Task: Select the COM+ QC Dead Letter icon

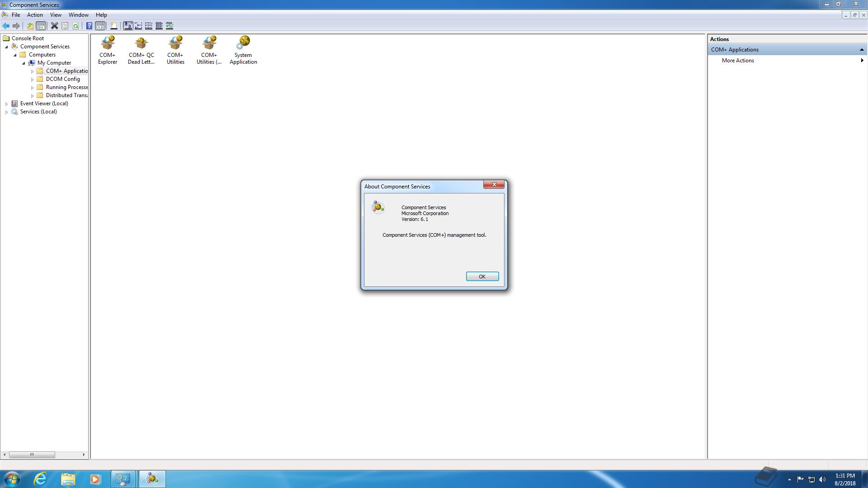Action: click(141, 50)
